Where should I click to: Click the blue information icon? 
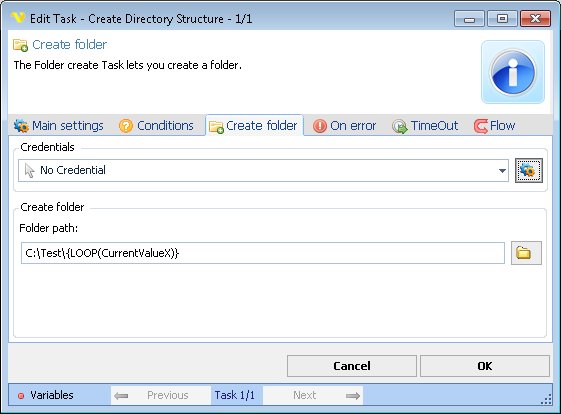pos(513,72)
